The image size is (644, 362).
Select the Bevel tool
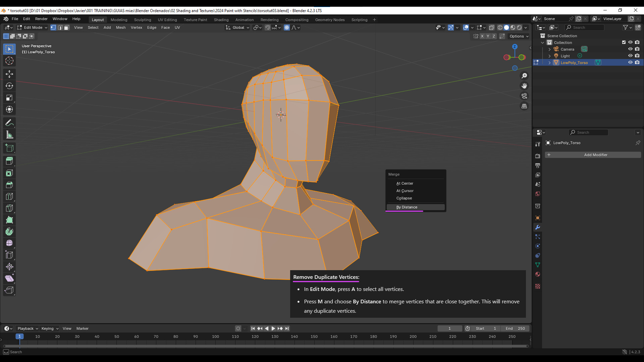[9, 185]
